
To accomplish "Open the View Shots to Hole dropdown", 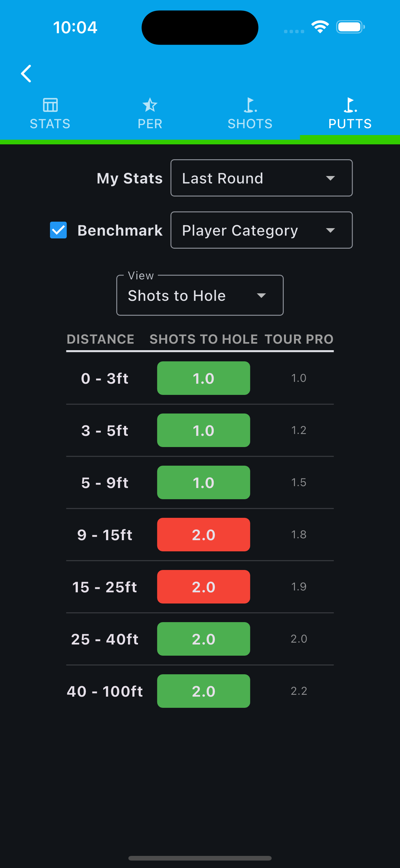I will (200, 295).
